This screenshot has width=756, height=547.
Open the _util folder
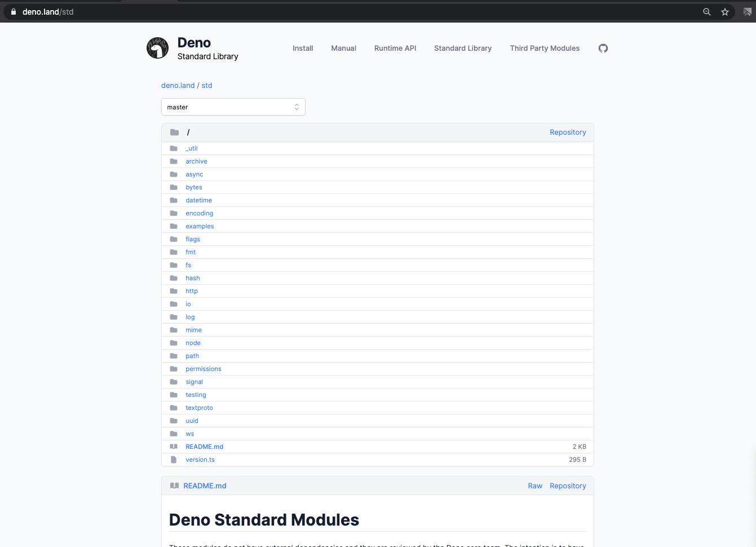pyautogui.click(x=192, y=148)
